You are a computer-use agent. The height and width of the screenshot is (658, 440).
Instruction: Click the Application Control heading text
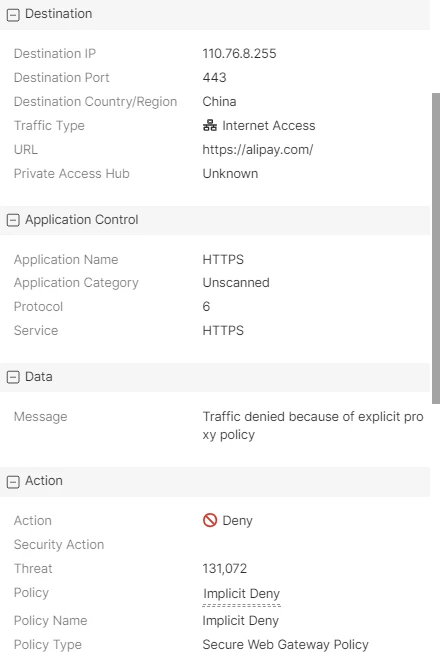pyautogui.click(x=81, y=219)
